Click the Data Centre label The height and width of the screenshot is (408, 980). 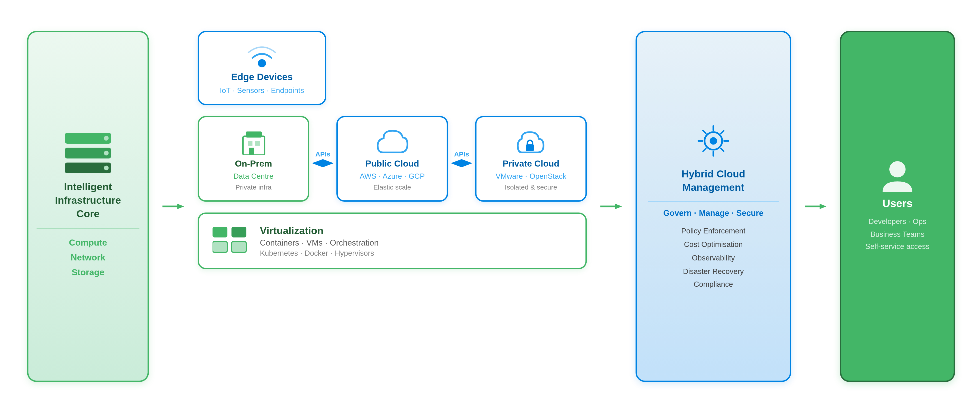click(x=253, y=176)
